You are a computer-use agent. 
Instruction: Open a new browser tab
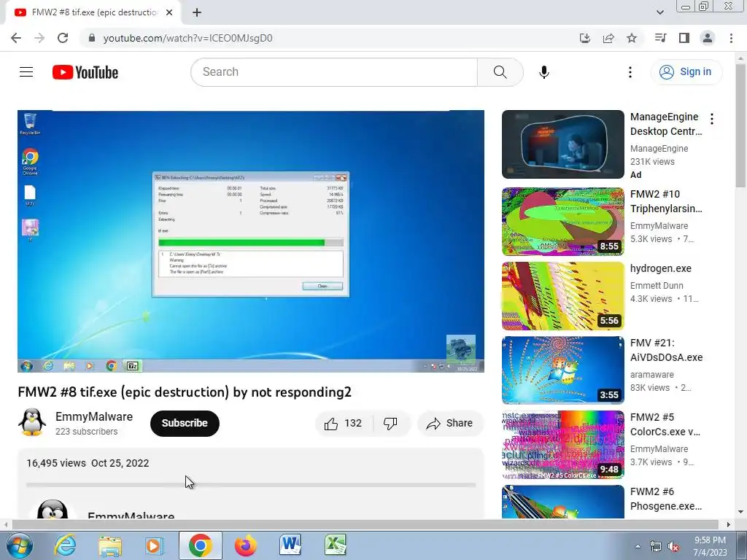click(197, 12)
